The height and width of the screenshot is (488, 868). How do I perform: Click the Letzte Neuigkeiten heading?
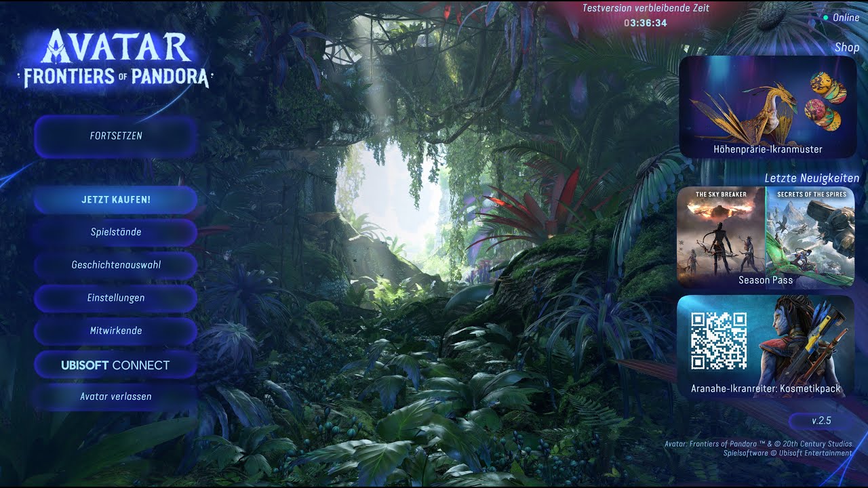click(x=812, y=178)
